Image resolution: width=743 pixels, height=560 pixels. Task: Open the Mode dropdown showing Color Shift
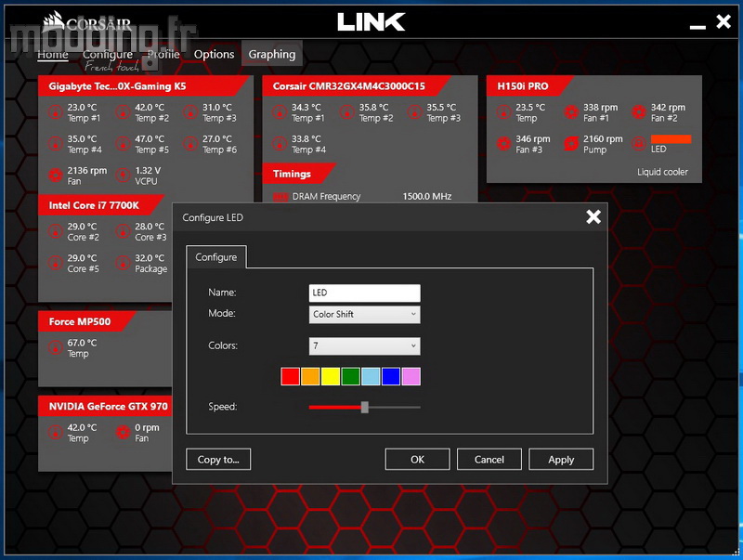[364, 314]
